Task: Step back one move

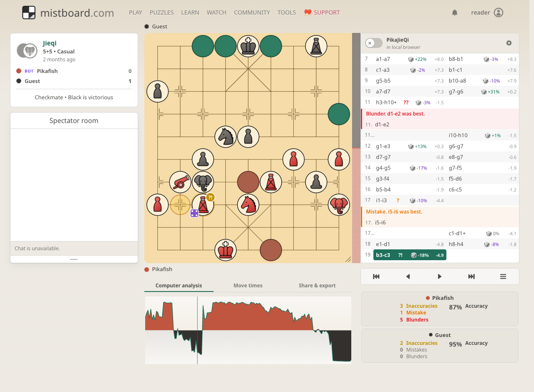Action: (408, 276)
